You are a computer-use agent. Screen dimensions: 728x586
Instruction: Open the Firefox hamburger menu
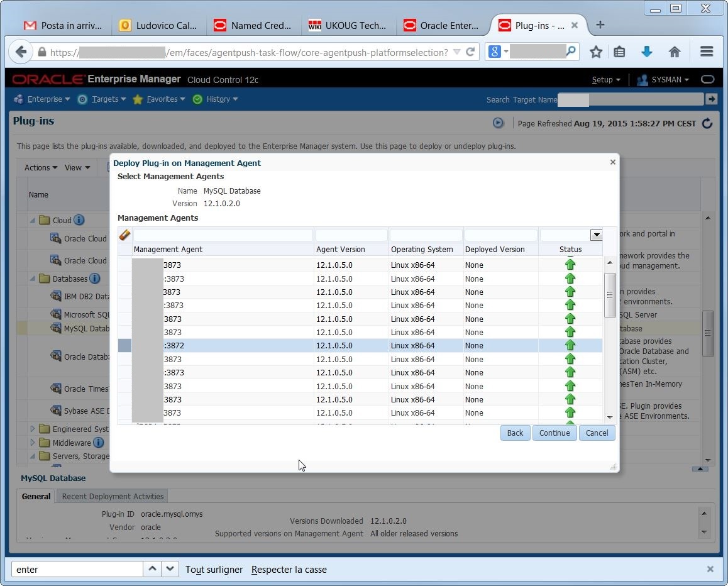click(707, 52)
